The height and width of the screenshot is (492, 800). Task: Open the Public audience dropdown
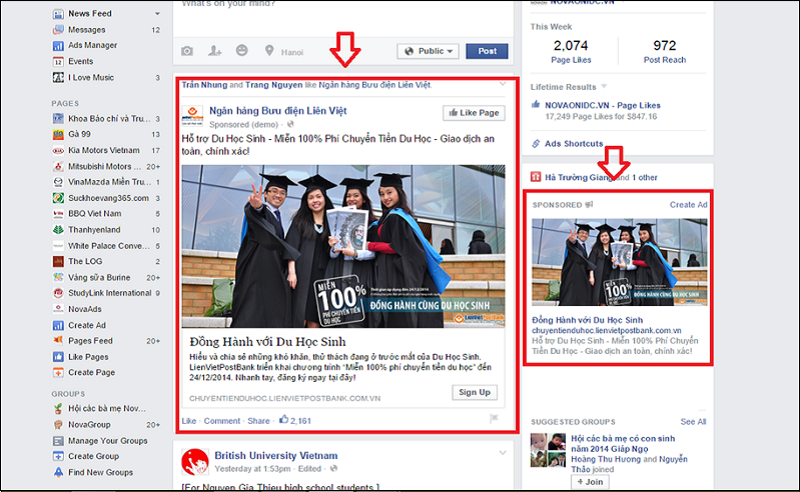pyautogui.click(x=427, y=51)
